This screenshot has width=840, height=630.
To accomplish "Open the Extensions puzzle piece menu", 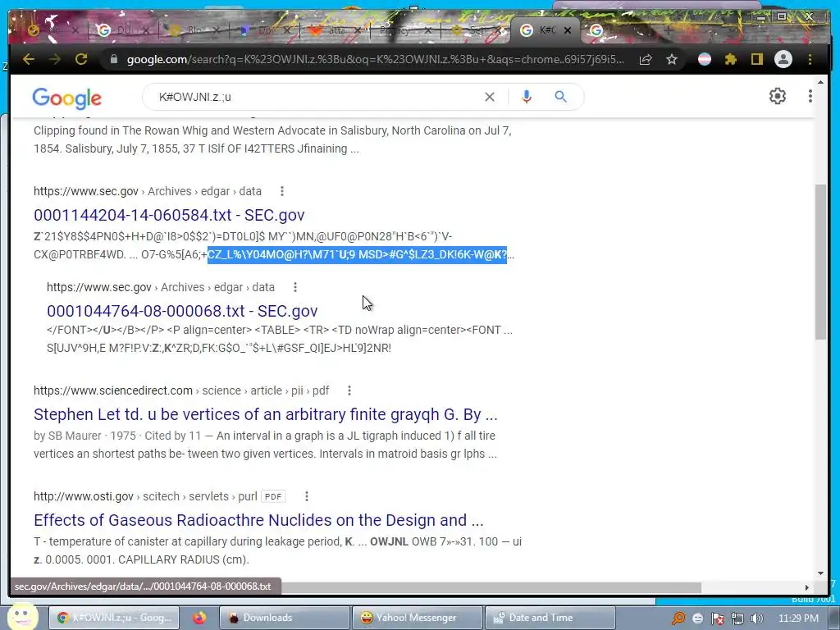I will point(731,59).
